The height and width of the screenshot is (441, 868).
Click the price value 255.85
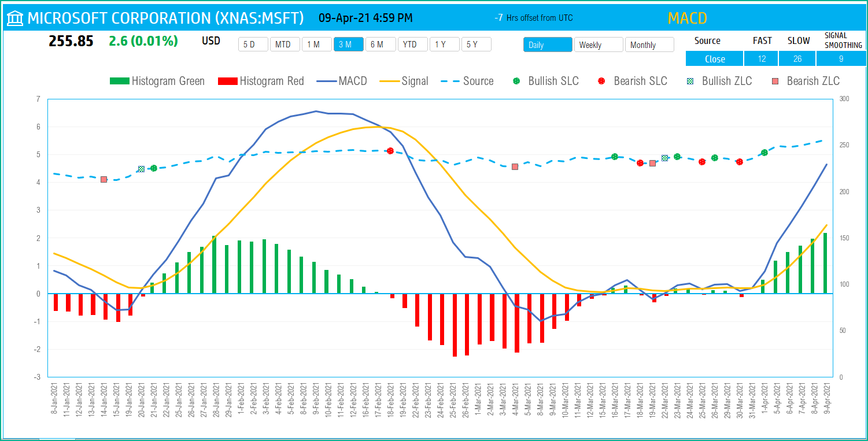pyautogui.click(x=71, y=42)
